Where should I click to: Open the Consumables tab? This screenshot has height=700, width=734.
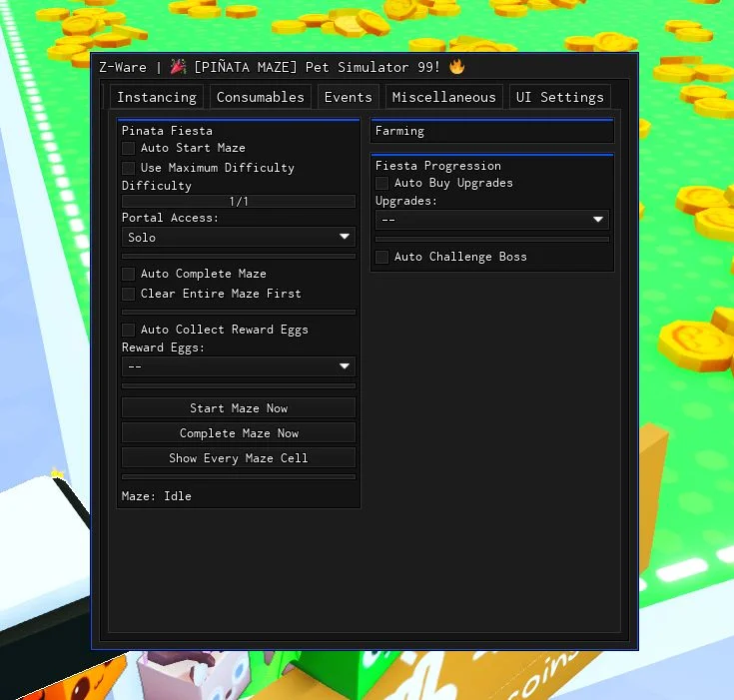(x=261, y=97)
